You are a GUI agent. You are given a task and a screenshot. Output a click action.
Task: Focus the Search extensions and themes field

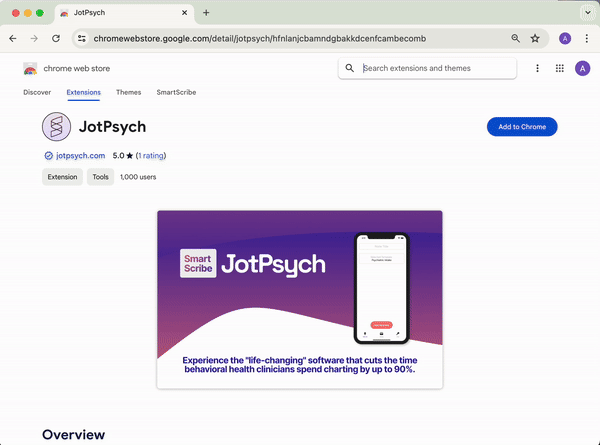pos(427,68)
